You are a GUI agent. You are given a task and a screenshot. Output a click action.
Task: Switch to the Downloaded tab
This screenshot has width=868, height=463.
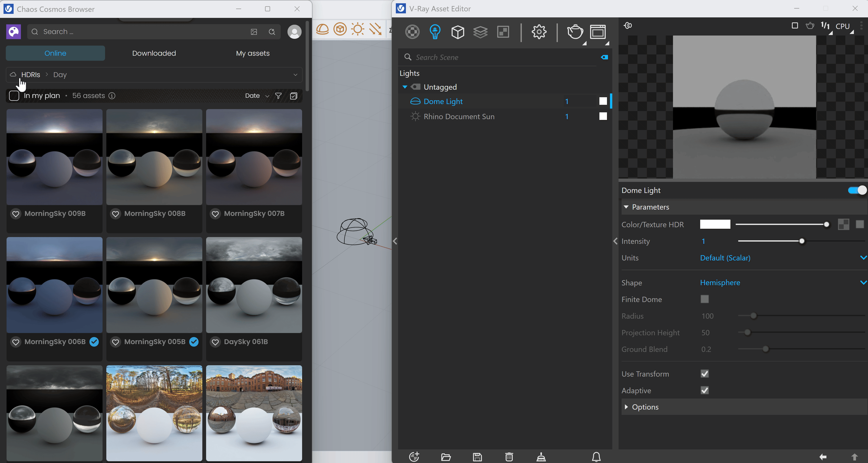coord(154,53)
